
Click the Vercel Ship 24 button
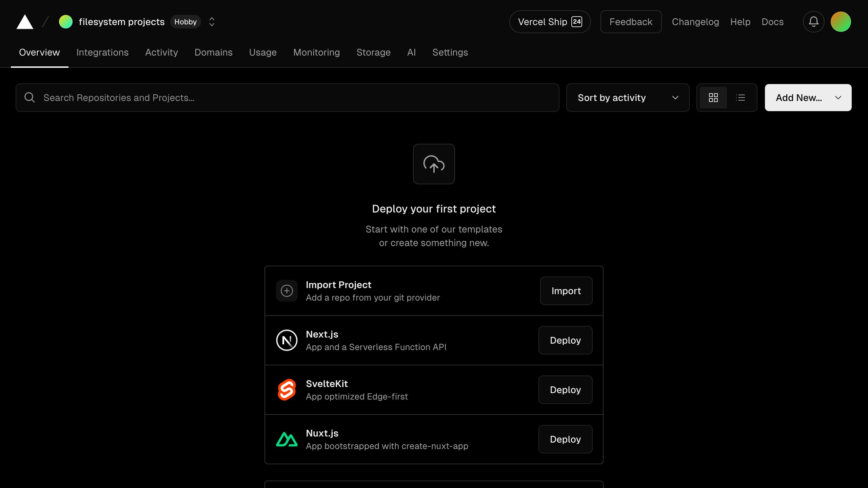click(x=550, y=22)
